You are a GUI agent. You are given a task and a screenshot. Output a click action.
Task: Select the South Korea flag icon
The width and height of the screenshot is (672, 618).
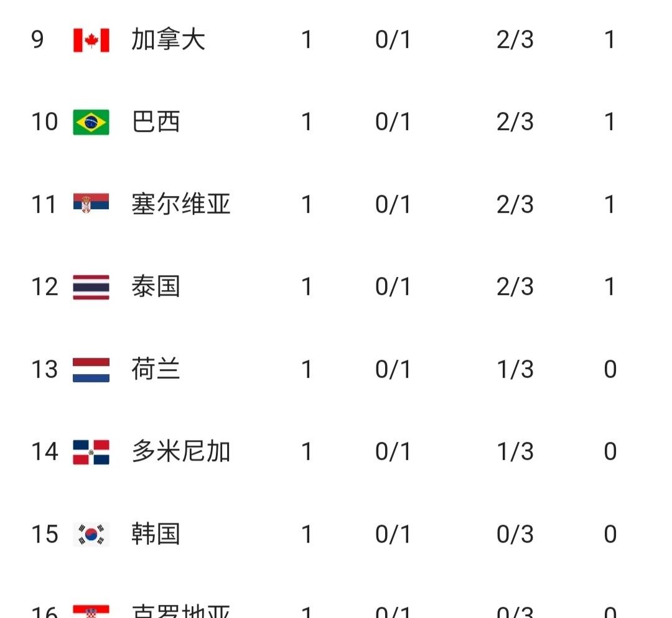pos(91,535)
